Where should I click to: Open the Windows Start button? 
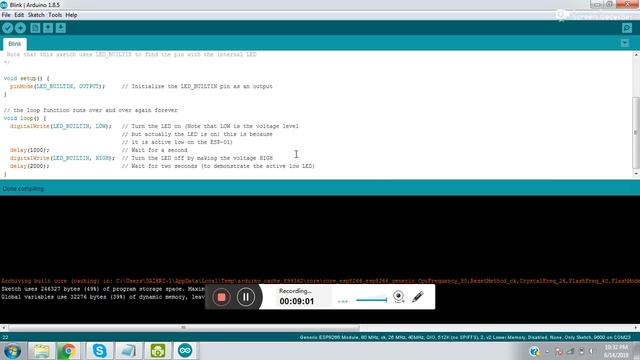(x=12, y=351)
